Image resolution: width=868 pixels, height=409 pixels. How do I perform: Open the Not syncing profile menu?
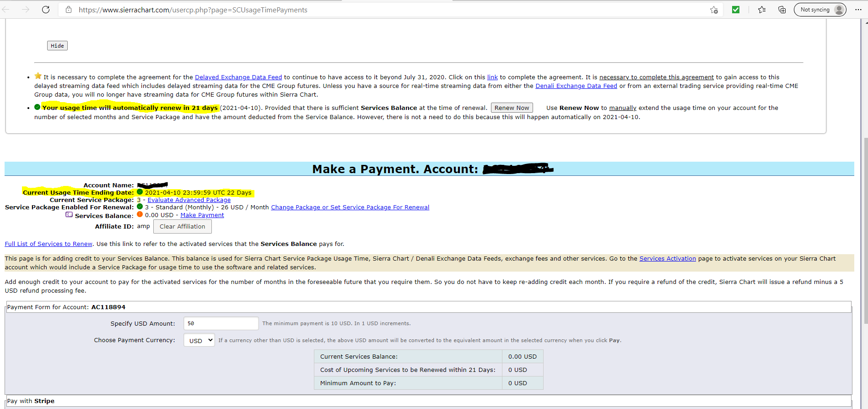[820, 10]
